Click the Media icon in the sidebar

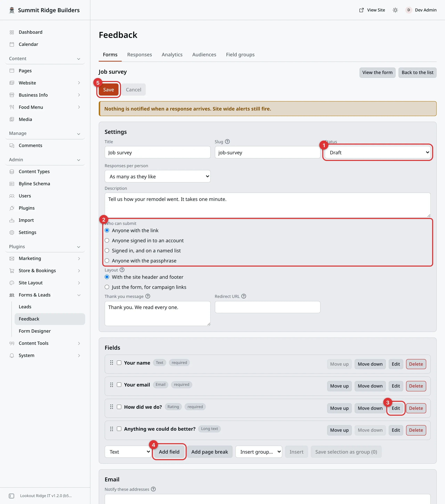pos(12,119)
